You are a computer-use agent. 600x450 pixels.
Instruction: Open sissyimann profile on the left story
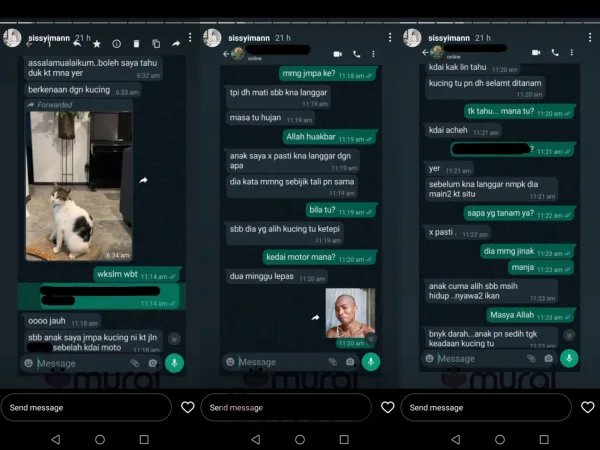tap(13, 38)
